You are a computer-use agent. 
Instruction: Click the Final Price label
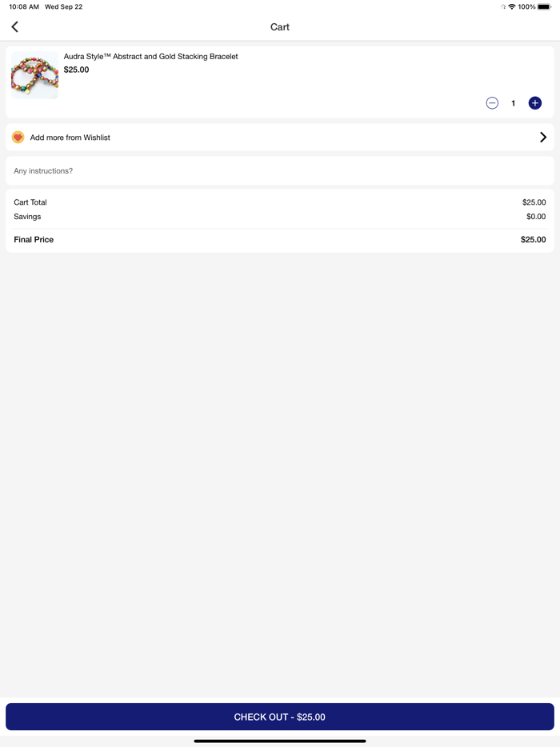(34, 240)
